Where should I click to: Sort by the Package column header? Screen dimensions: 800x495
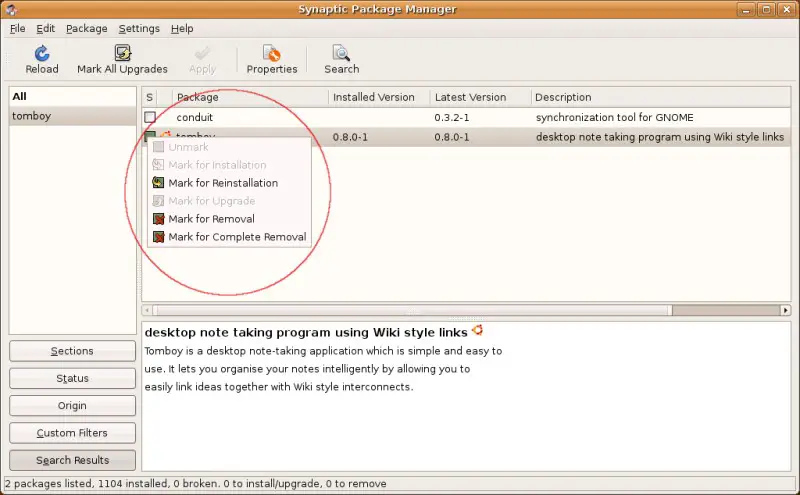click(249, 97)
